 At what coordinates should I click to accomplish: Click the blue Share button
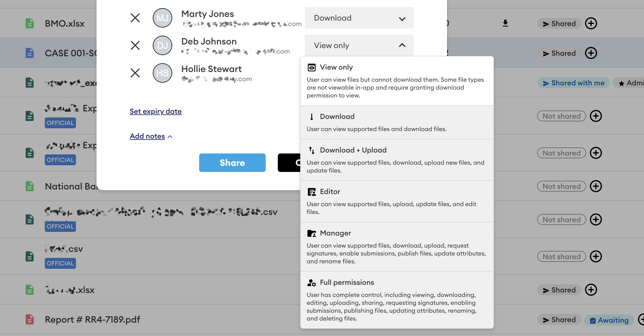point(232,163)
